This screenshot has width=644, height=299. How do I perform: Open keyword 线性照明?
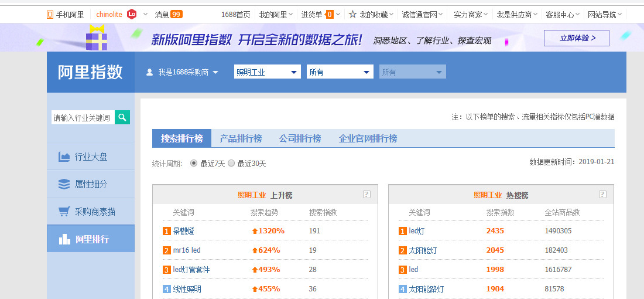pyautogui.click(x=187, y=288)
